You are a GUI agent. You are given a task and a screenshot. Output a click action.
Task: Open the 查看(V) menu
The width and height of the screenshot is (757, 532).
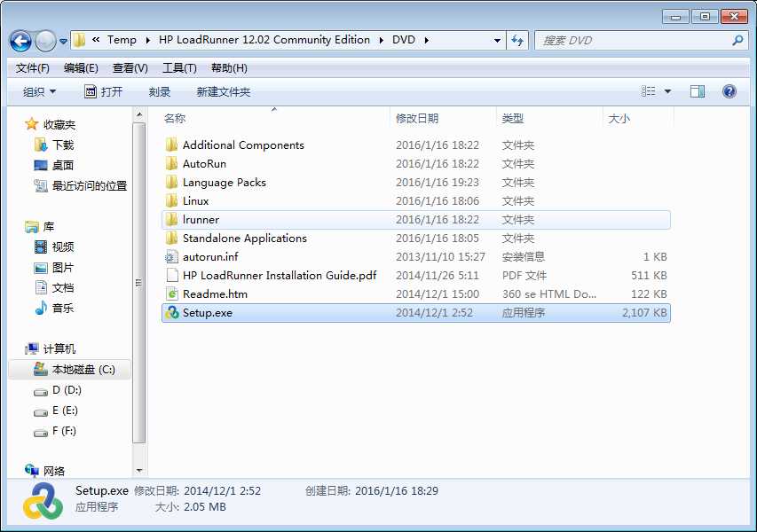(x=130, y=68)
